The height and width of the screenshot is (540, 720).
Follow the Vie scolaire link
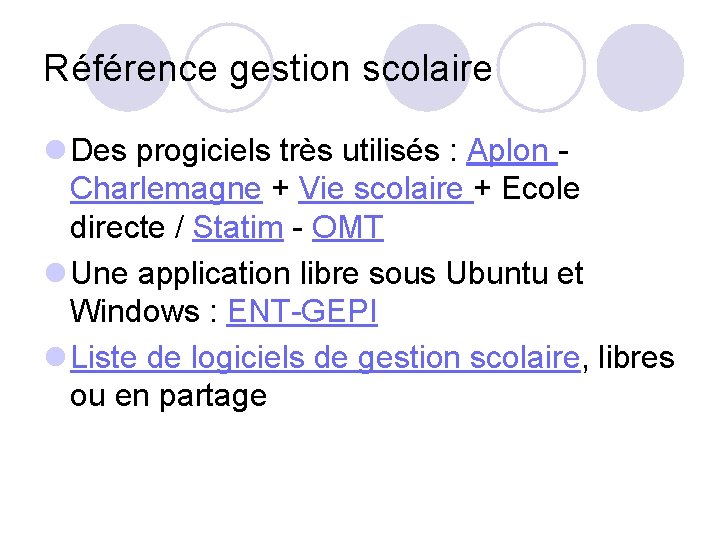(x=385, y=189)
